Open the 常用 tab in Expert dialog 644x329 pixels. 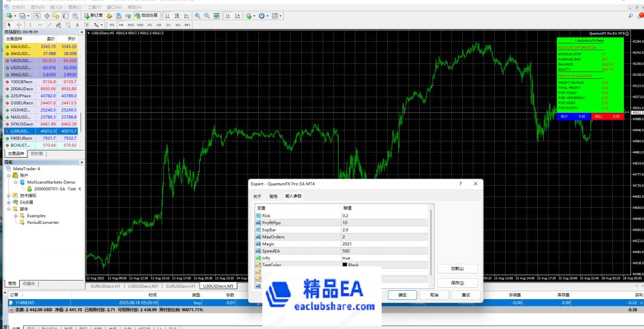tap(273, 196)
